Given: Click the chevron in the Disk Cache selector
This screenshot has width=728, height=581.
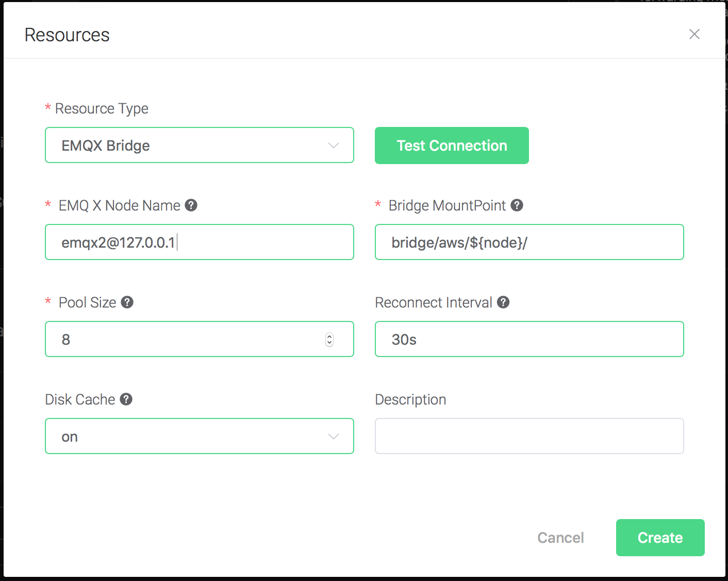Looking at the screenshot, I should point(334,437).
